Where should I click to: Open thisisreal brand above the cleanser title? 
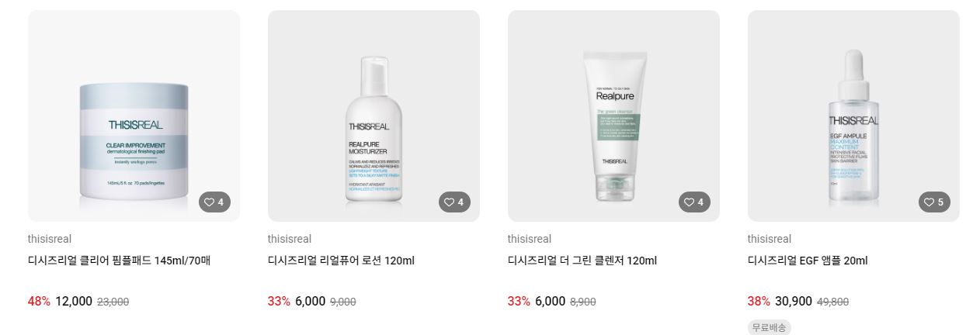[x=530, y=239]
